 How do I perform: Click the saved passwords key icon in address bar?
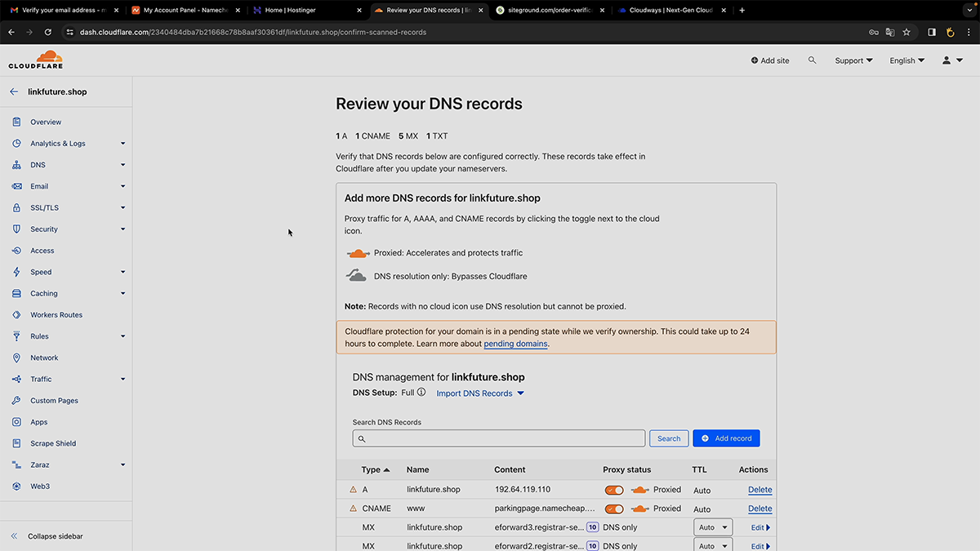click(873, 32)
